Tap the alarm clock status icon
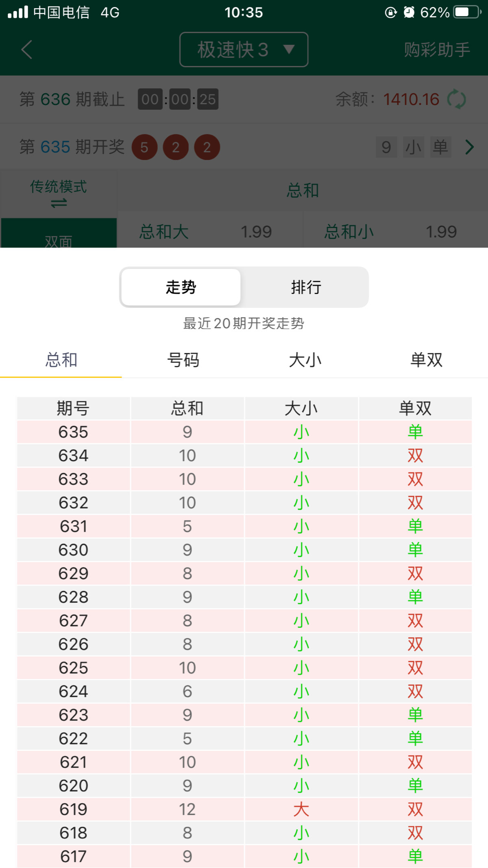The width and height of the screenshot is (488, 868). click(409, 12)
